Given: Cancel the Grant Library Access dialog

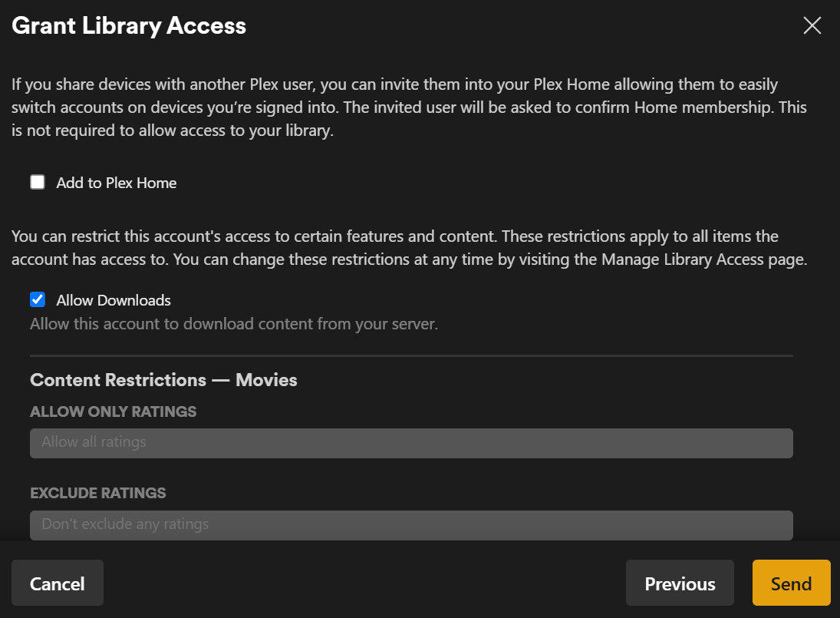Looking at the screenshot, I should tap(57, 583).
